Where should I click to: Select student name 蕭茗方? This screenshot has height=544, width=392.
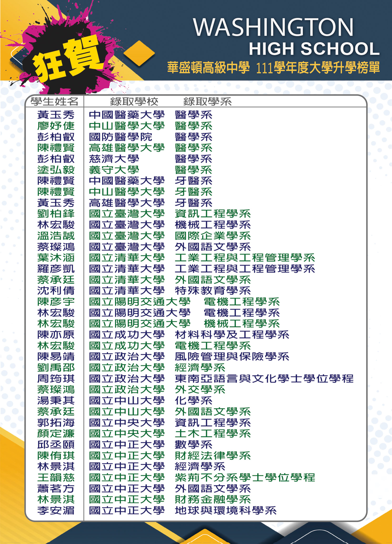click(x=56, y=489)
